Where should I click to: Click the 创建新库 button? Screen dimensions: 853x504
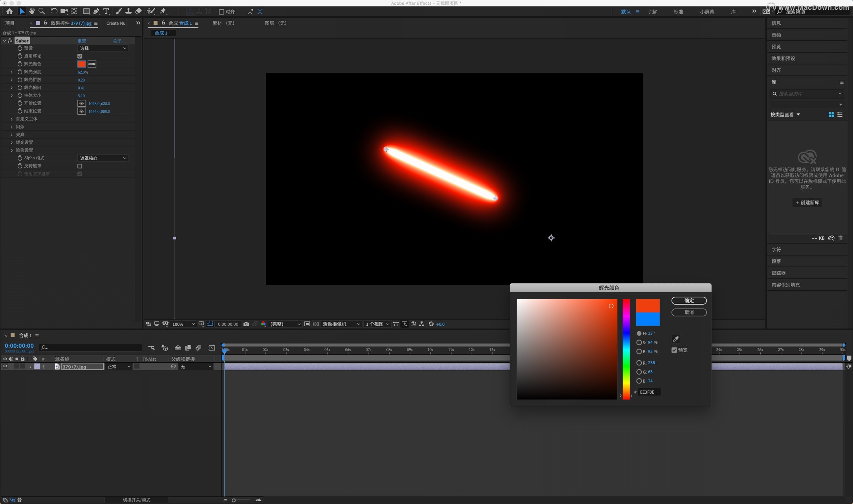(807, 203)
